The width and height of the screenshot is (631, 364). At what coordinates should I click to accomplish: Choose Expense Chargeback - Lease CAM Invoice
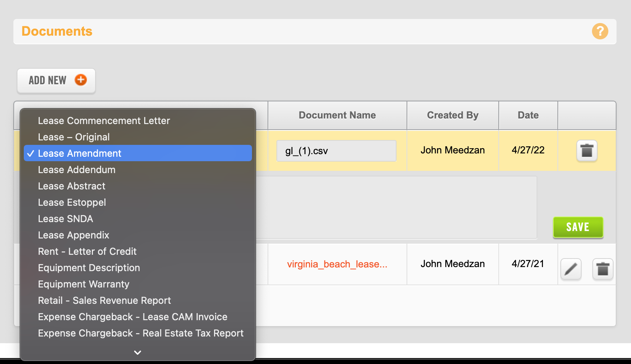132,317
